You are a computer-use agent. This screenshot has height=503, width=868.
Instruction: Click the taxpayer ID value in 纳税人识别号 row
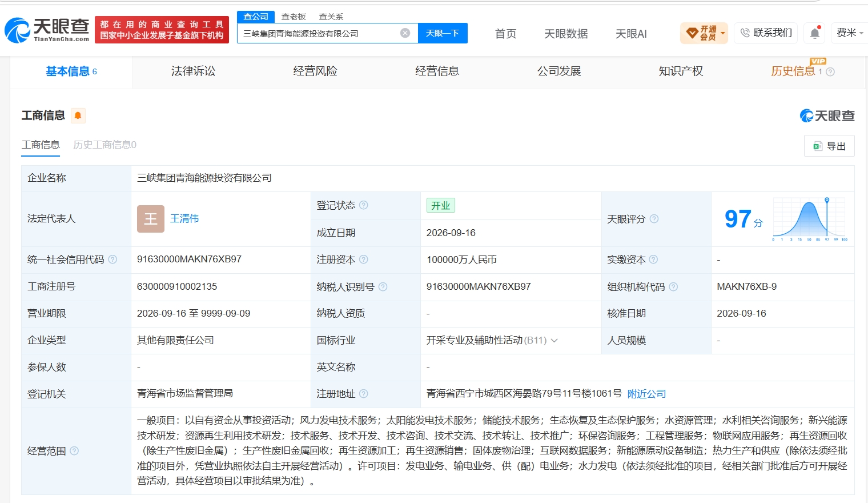tap(479, 287)
